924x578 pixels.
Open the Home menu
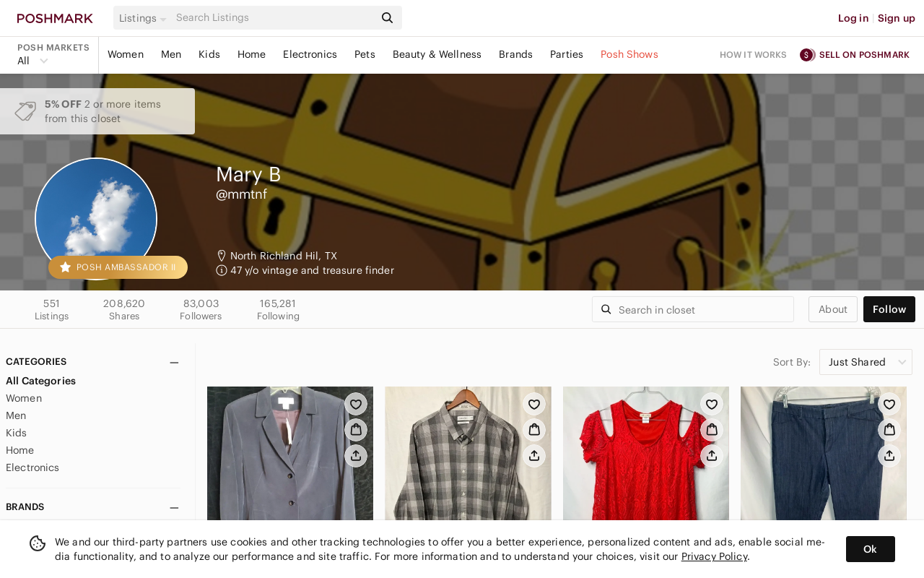pyautogui.click(x=251, y=54)
